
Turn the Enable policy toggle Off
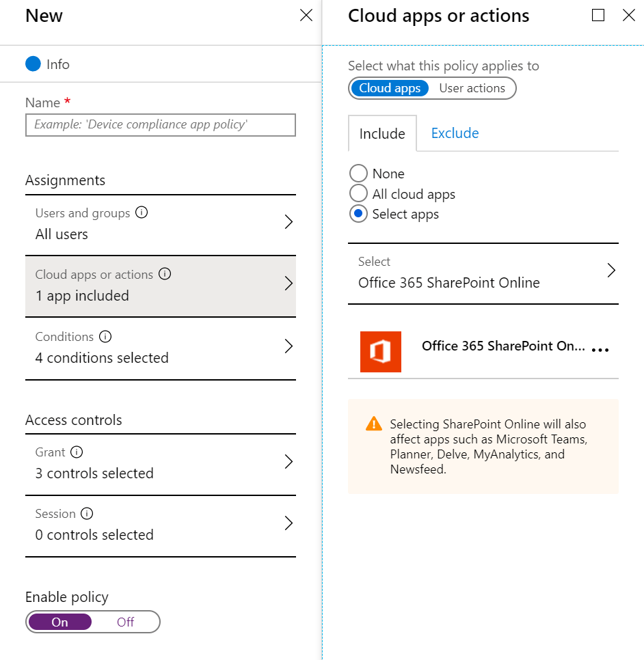pyautogui.click(x=124, y=622)
